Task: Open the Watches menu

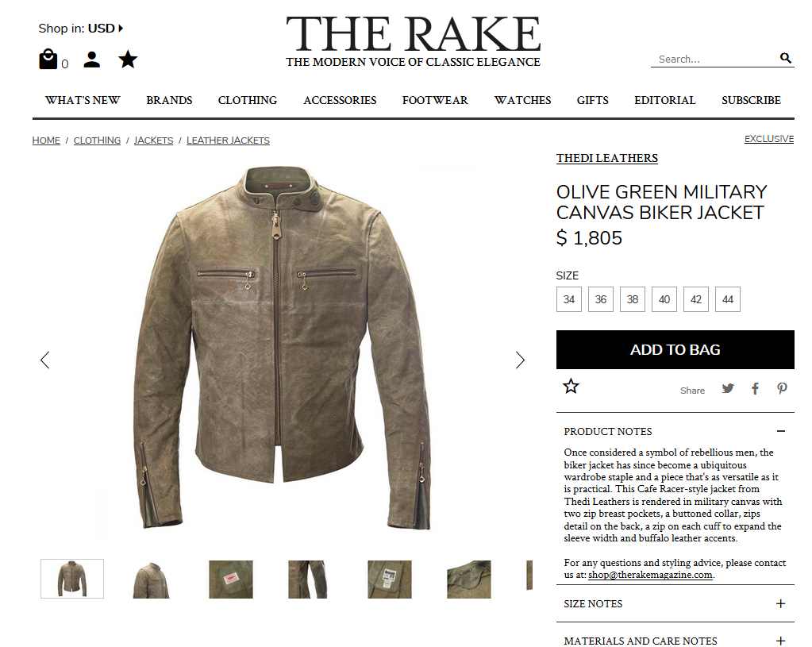Action: click(522, 100)
